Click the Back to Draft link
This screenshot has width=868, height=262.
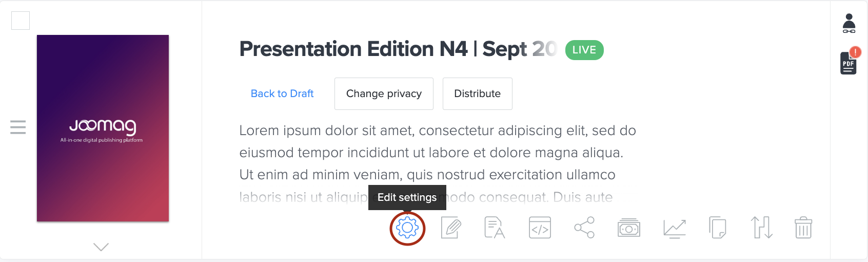coord(282,93)
